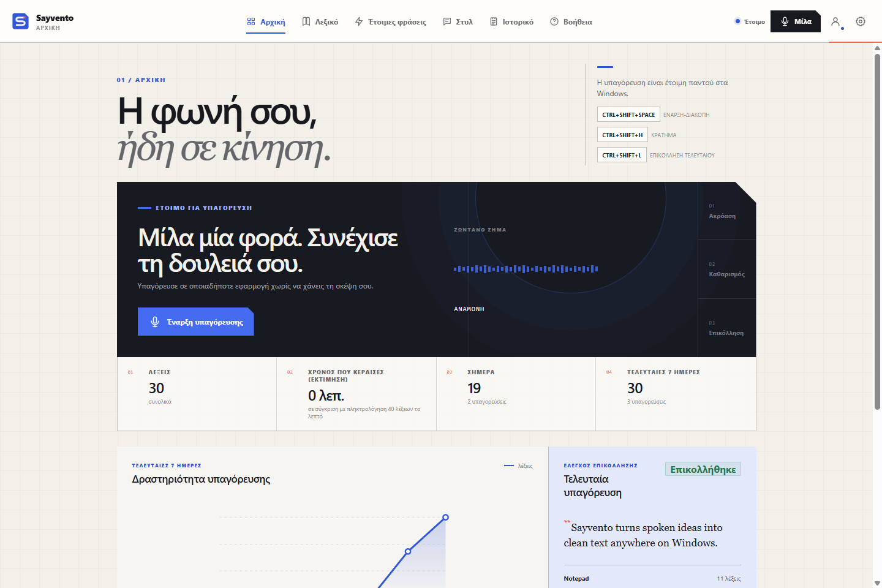Open settings via the gear icon

click(x=861, y=21)
